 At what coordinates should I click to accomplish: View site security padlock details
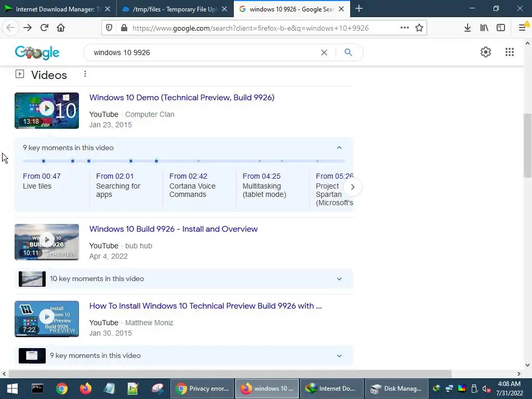click(124, 28)
